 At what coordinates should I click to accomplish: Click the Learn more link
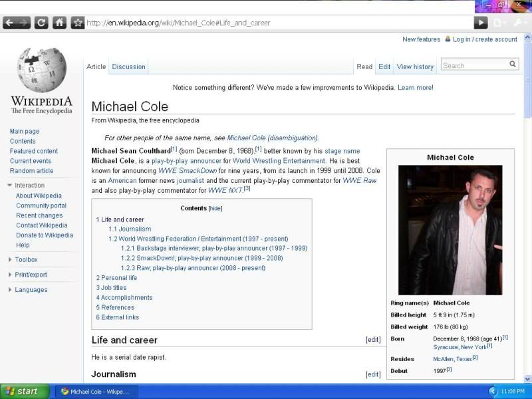coord(416,88)
